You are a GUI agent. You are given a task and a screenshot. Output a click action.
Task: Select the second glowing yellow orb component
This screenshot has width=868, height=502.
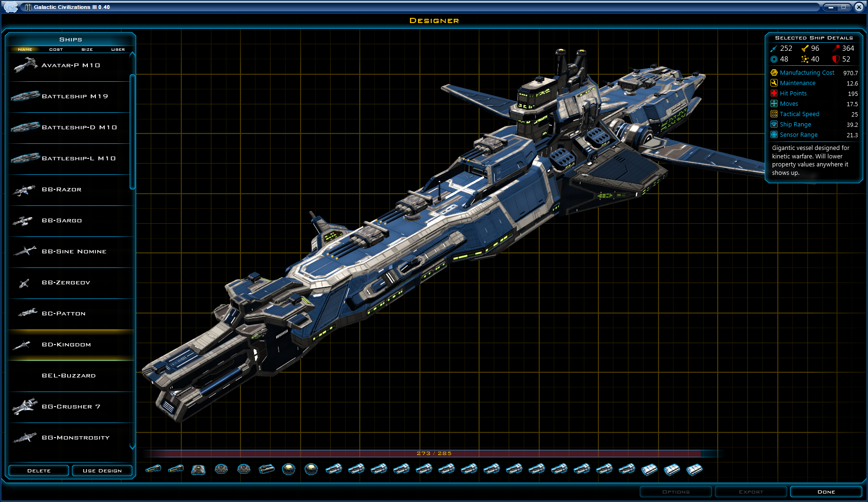[x=311, y=469]
